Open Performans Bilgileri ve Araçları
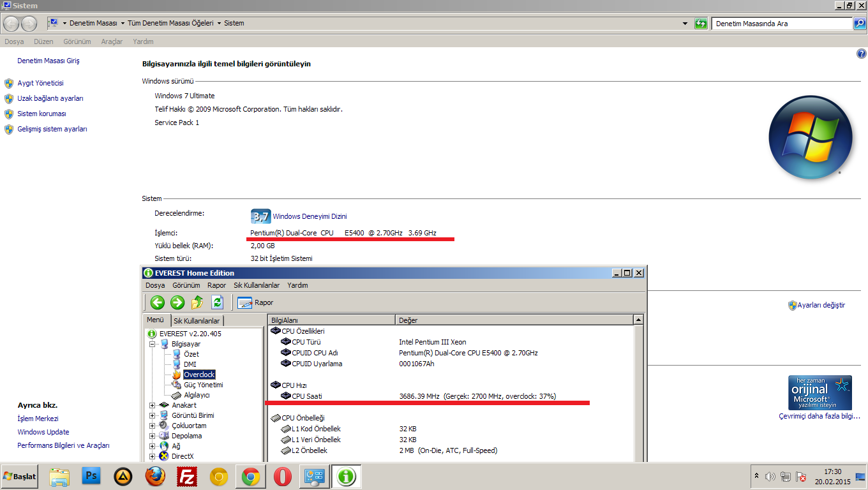The width and height of the screenshot is (868, 490). click(x=63, y=445)
